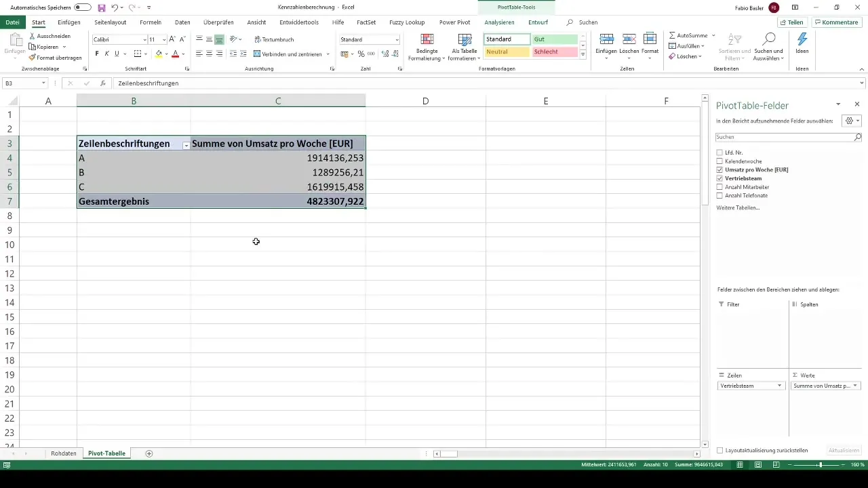Click the Einfügen cells icon
Viewport: 868px width, 488px height.
click(607, 39)
